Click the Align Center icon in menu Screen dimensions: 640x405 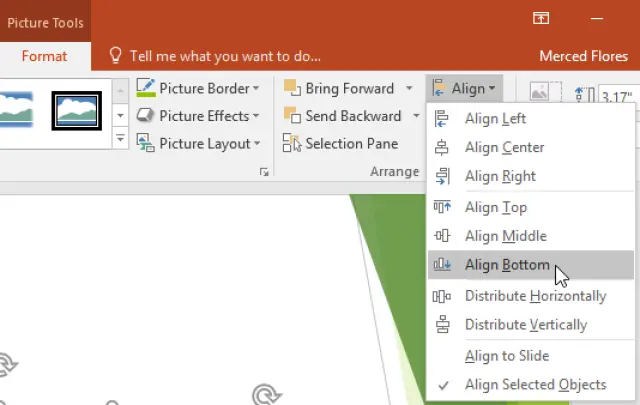442,148
